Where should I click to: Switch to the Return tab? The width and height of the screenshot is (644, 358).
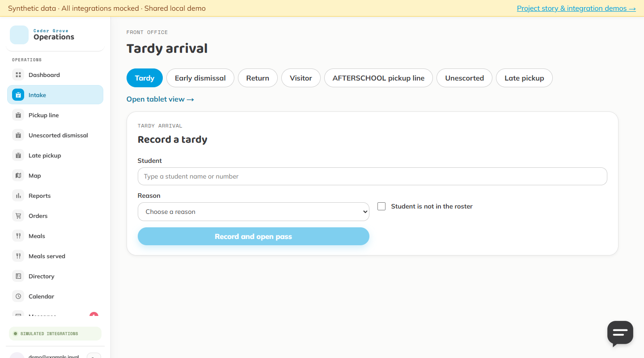258,78
